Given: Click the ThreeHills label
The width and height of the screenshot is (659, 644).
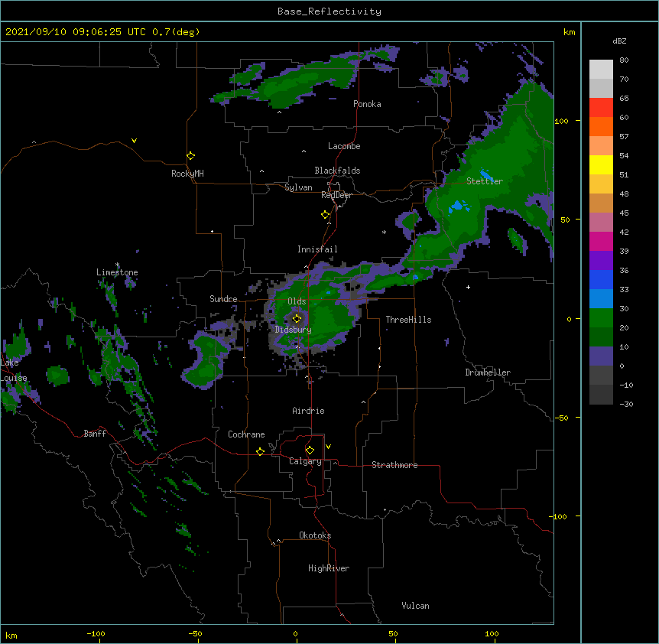Looking at the screenshot, I should [x=408, y=320].
